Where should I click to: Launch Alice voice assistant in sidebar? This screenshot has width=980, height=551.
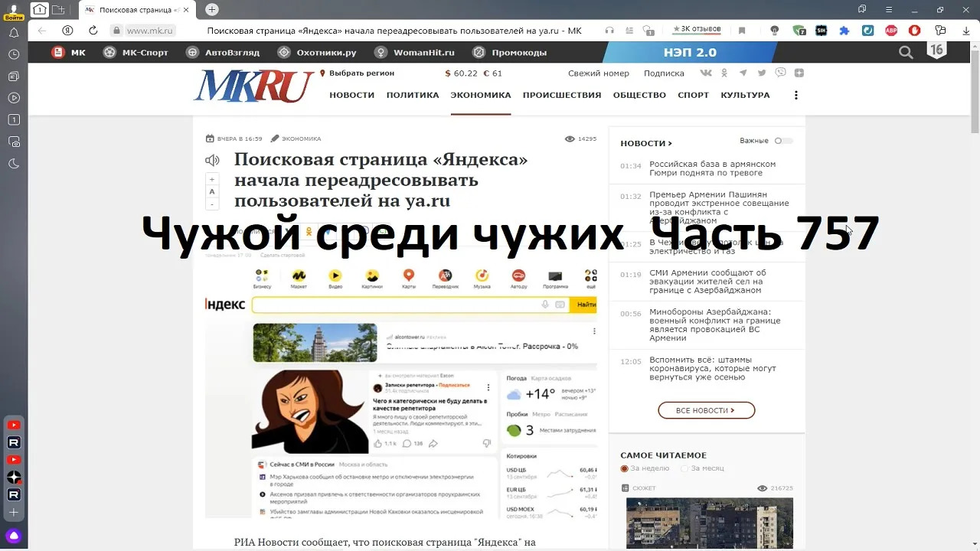[14, 536]
